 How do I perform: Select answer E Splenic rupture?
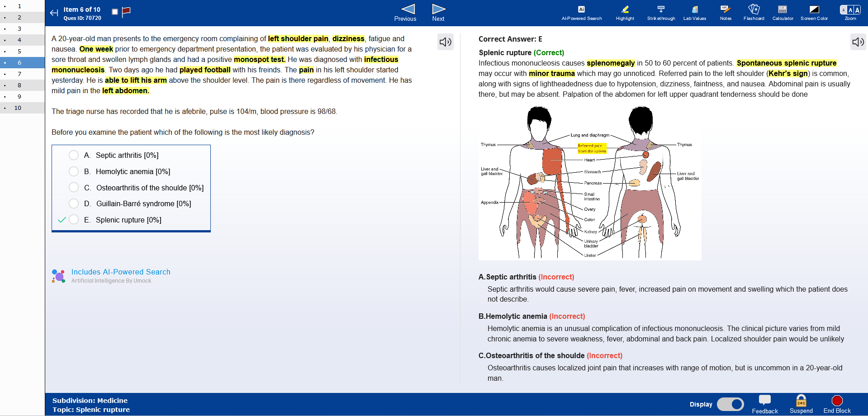pyautogui.click(x=74, y=220)
